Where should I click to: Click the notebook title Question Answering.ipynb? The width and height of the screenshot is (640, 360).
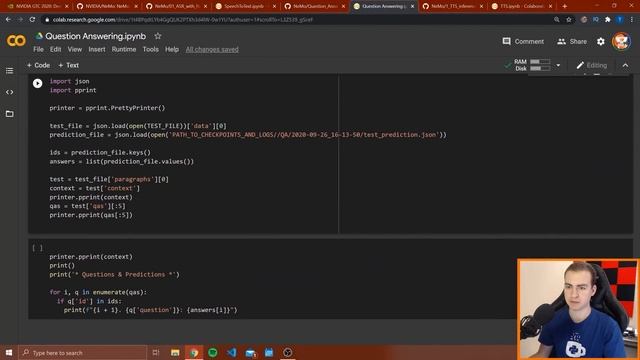click(96, 36)
